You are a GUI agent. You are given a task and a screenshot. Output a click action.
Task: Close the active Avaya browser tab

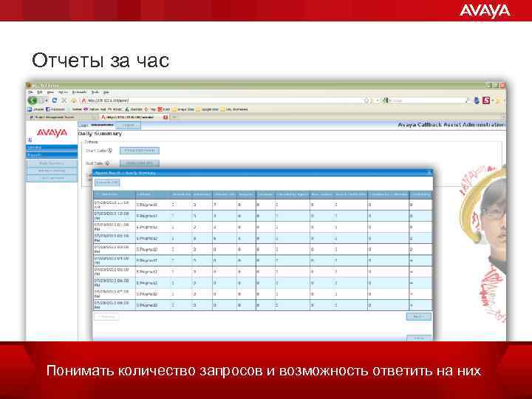pos(166,117)
